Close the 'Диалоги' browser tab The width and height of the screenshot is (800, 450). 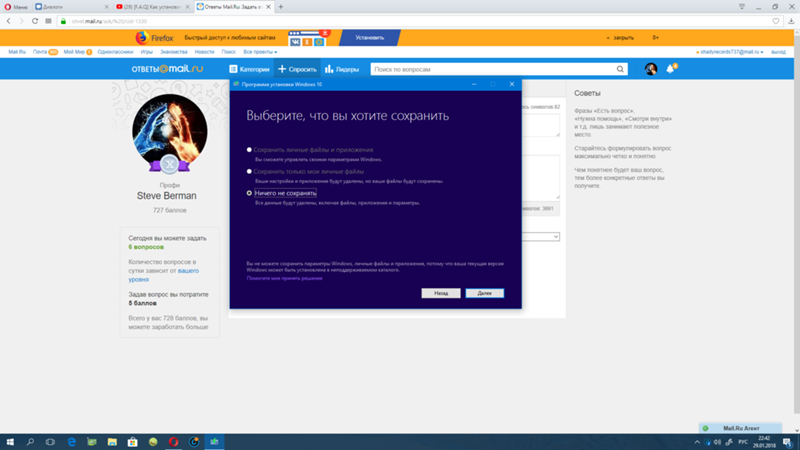click(x=106, y=7)
